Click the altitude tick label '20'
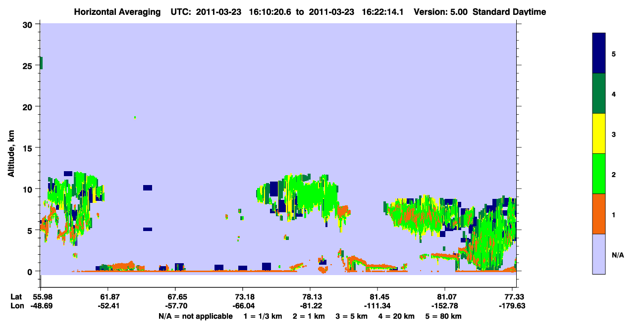 (x=28, y=106)
